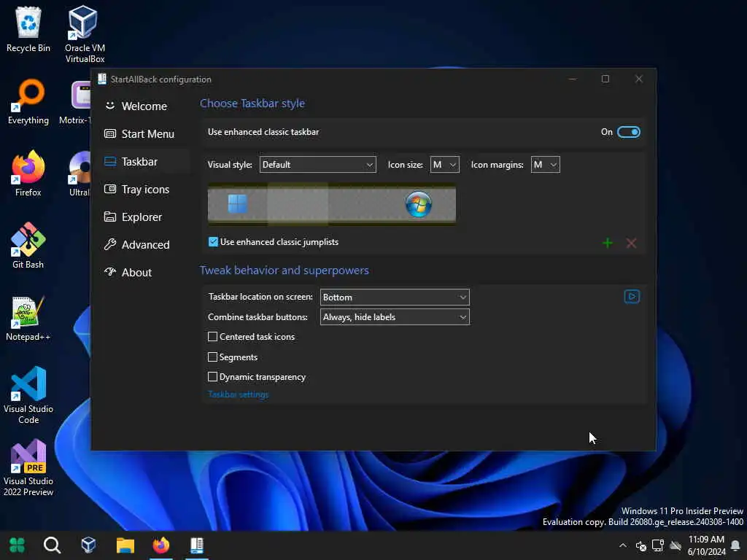Open the Notepad++ desktop shortcut
Screen dimensions: 747x560
28,318
